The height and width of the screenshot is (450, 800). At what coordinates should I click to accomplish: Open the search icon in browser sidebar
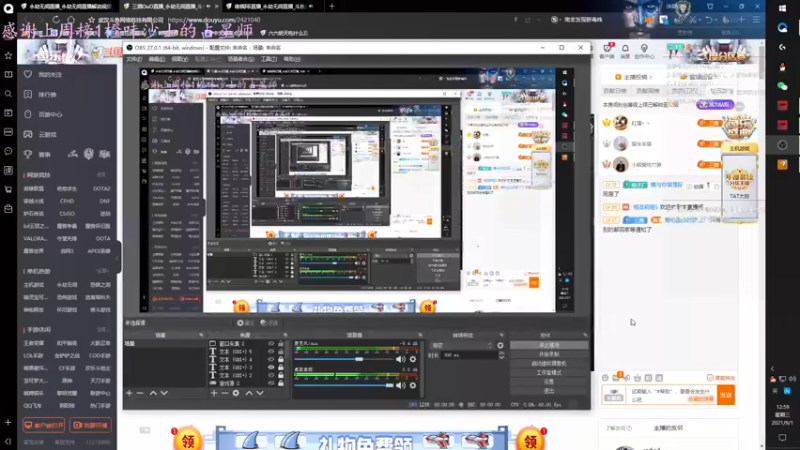point(8,94)
